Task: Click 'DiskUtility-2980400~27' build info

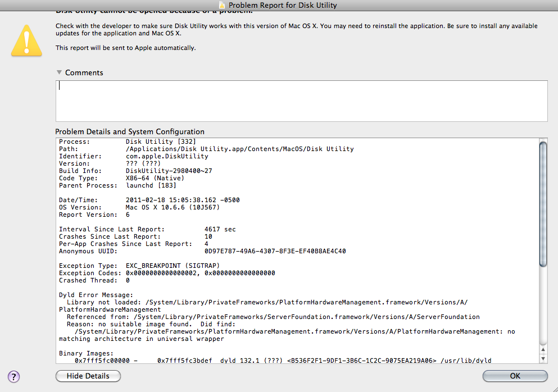Action: (169, 171)
